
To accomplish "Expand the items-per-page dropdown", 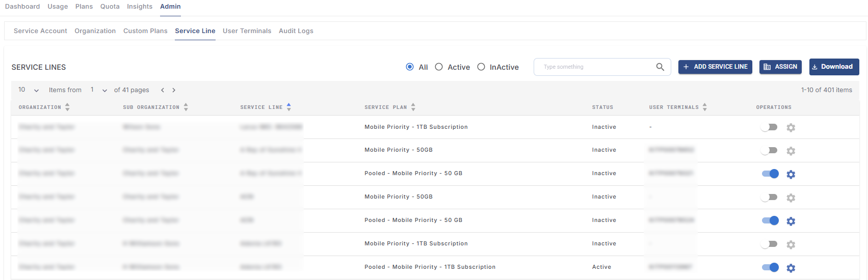I will pos(29,90).
